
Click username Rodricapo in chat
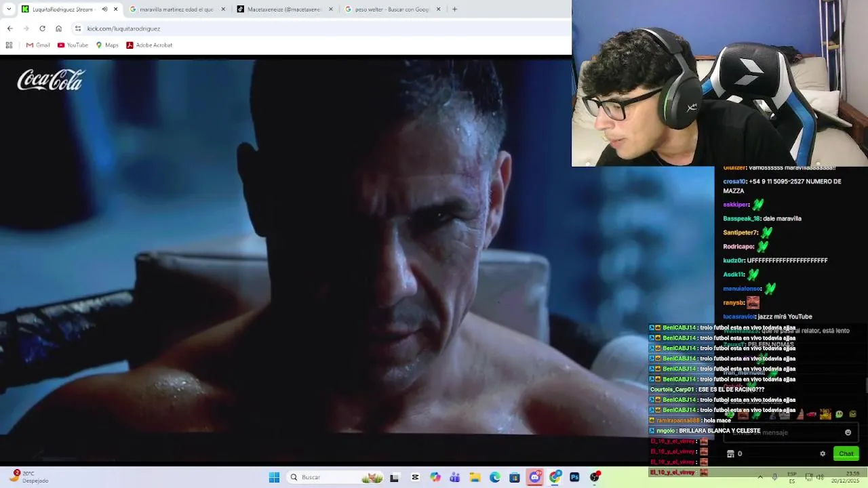[x=738, y=247]
